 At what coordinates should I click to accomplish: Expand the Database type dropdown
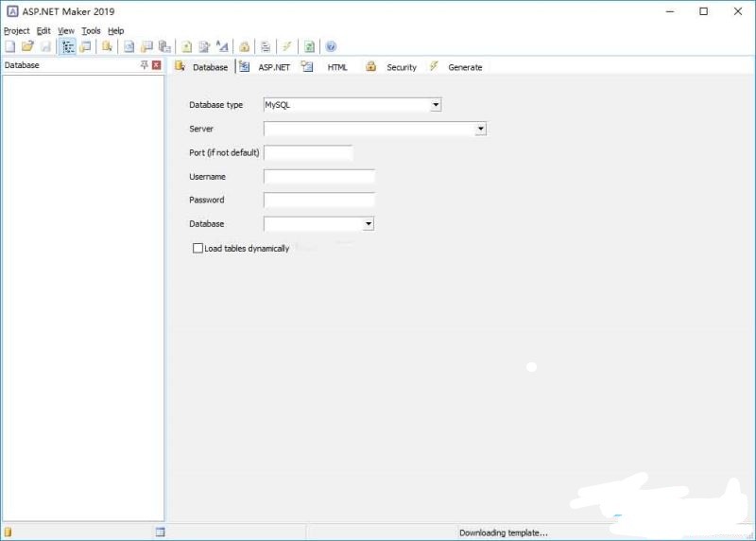(436, 105)
